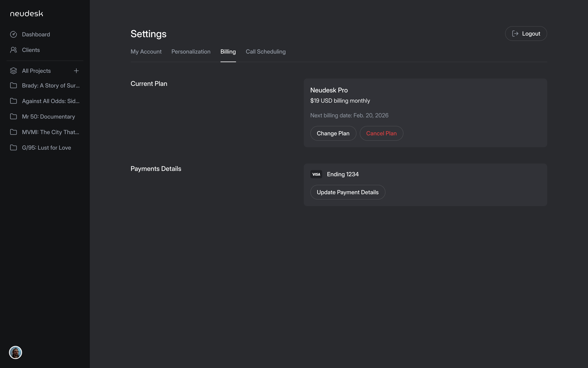Open user profile avatar

click(16, 352)
